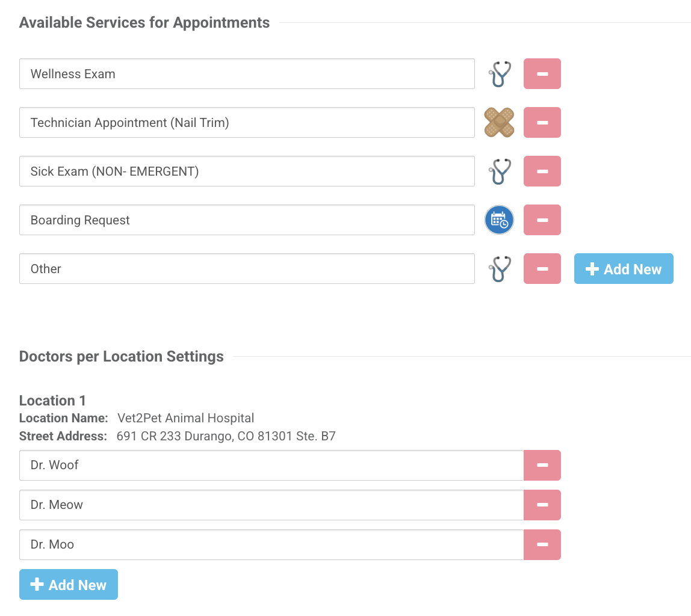Remove Dr. Woof from Location 1
The width and height of the screenshot is (691, 616).
(542, 466)
